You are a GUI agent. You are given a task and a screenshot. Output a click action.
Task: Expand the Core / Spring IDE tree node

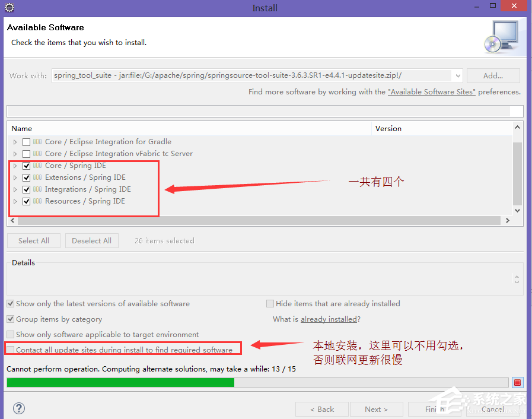click(14, 165)
